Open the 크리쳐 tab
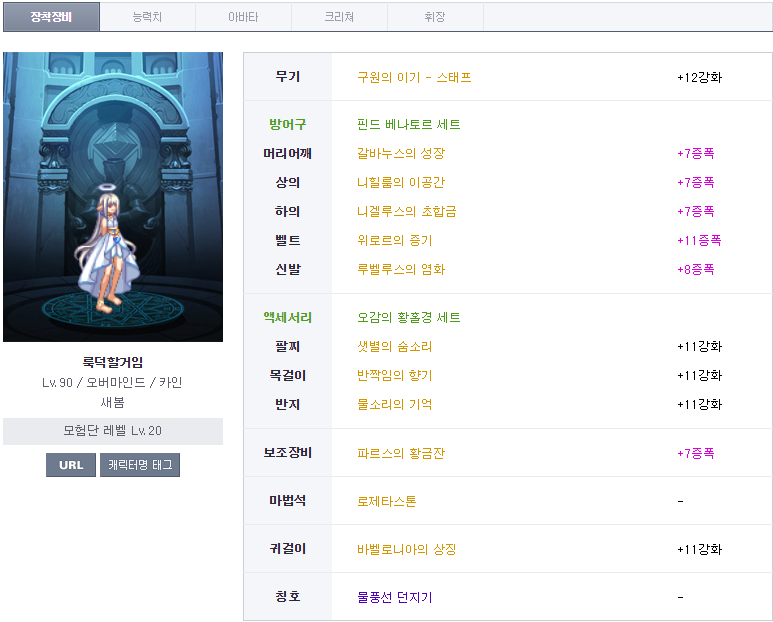Image resolution: width=773 pixels, height=622 pixels. [339, 17]
